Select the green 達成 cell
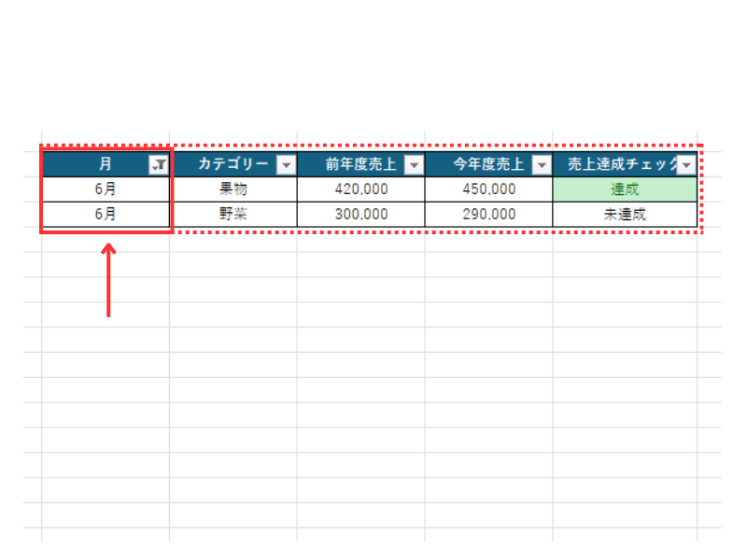This screenshot has height=560, width=747. (624, 189)
